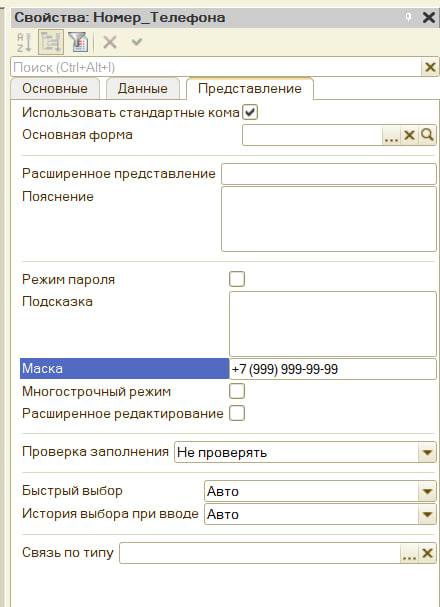Viewport: 440px width, 607px height.
Task: Select the Представление tab
Action: [x=250, y=89]
